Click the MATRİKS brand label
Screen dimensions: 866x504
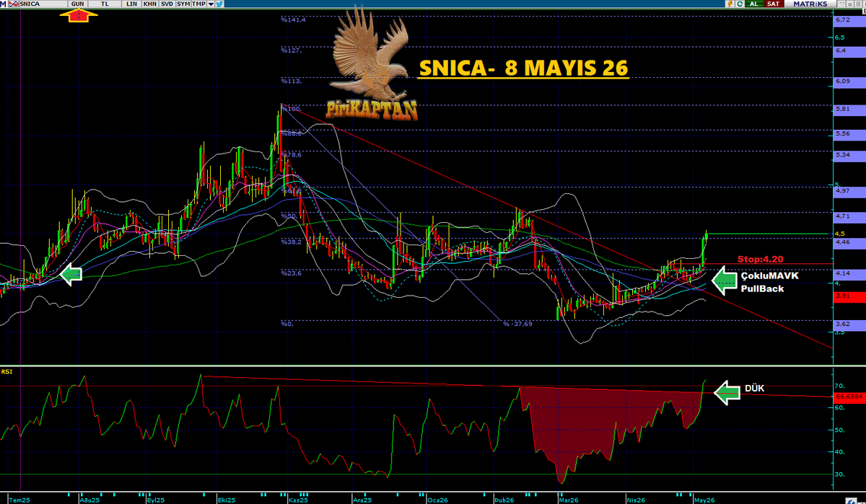(x=810, y=4)
